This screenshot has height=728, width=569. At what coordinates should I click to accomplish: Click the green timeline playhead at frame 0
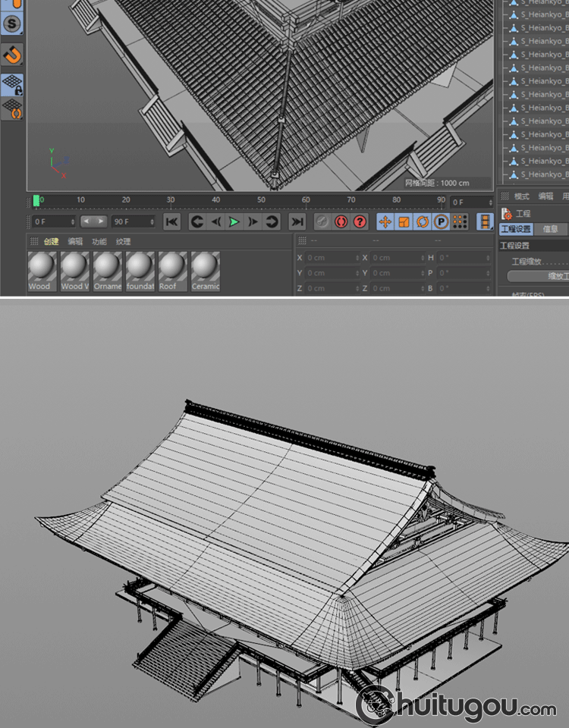coord(36,200)
